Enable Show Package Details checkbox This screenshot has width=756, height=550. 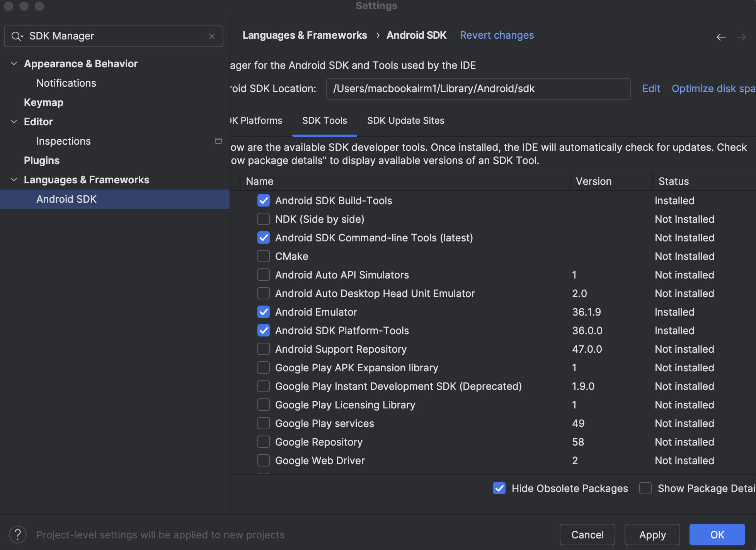[645, 488]
